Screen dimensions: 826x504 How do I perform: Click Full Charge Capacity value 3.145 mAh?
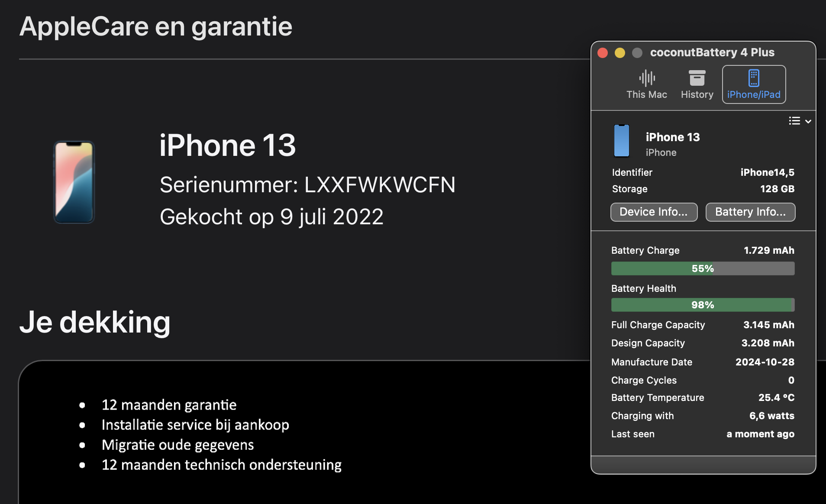(x=768, y=325)
